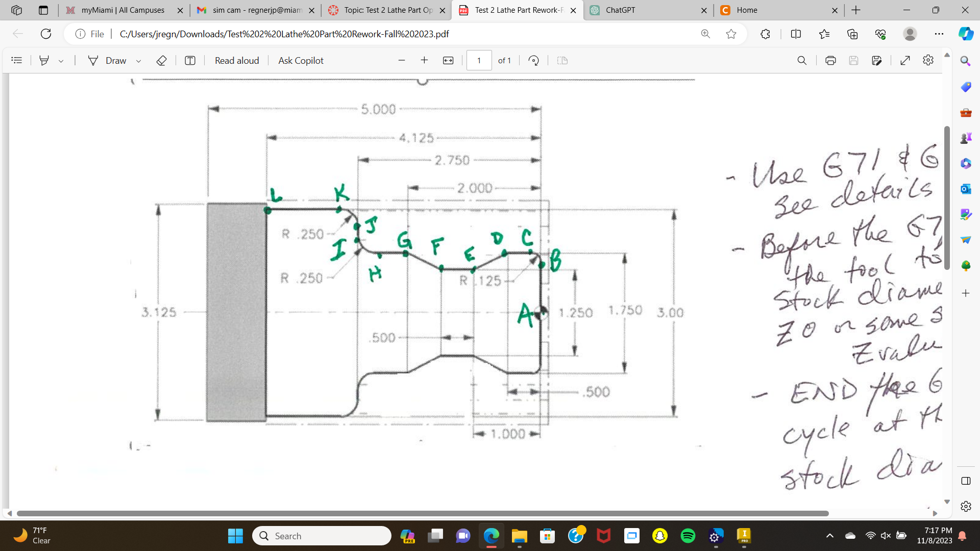Edit the page number field
Viewport: 980px width, 551px height.
coord(479,60)
